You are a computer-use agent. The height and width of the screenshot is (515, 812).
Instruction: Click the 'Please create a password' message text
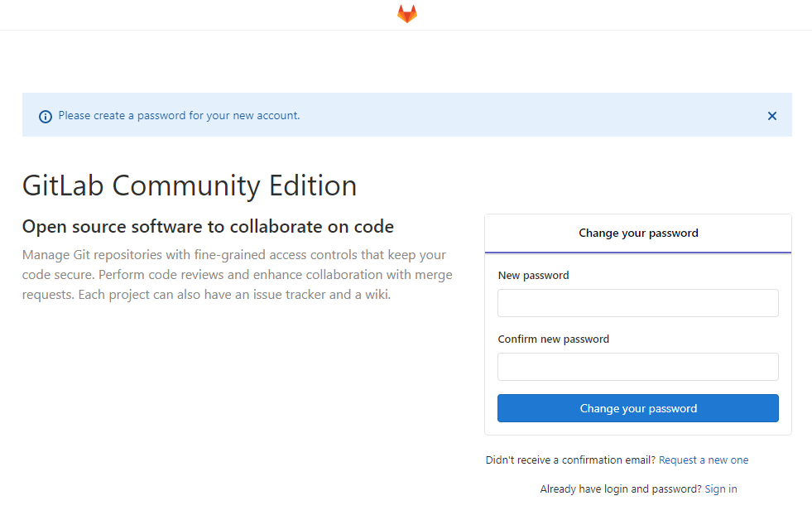179,116
